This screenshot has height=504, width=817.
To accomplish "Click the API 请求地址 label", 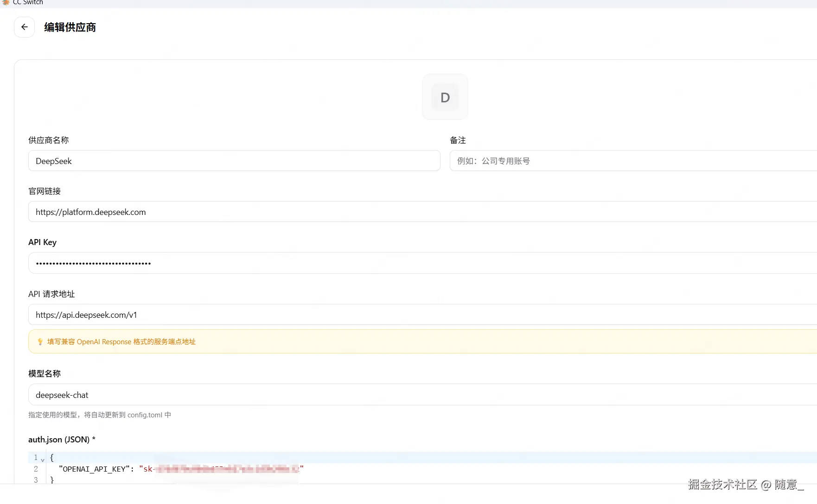I will tap(51, 294).
